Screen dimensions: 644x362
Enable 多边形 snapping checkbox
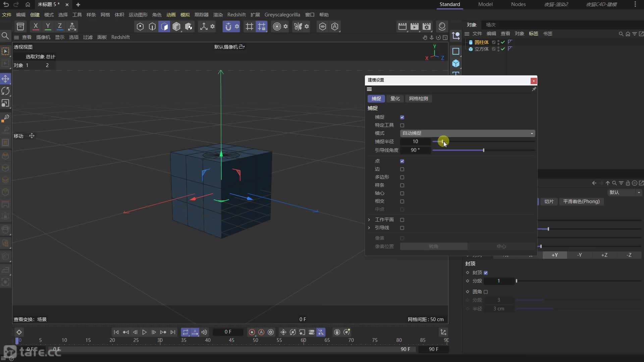point(402,177)
